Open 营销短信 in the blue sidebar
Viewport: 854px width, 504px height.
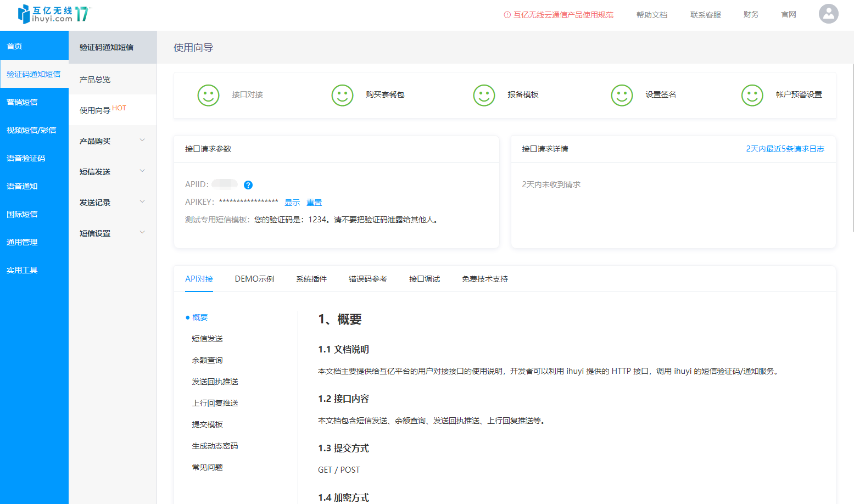tap(23, 102)
